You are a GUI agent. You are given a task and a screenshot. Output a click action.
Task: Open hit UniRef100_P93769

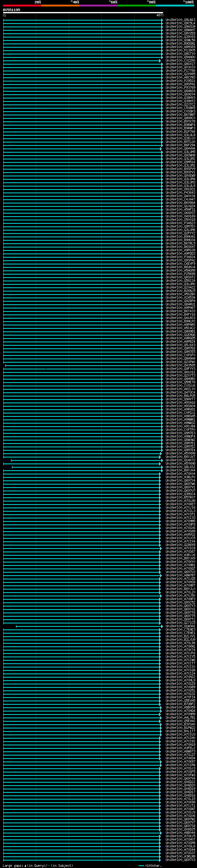pyautogui.click(x=180, y=88)
